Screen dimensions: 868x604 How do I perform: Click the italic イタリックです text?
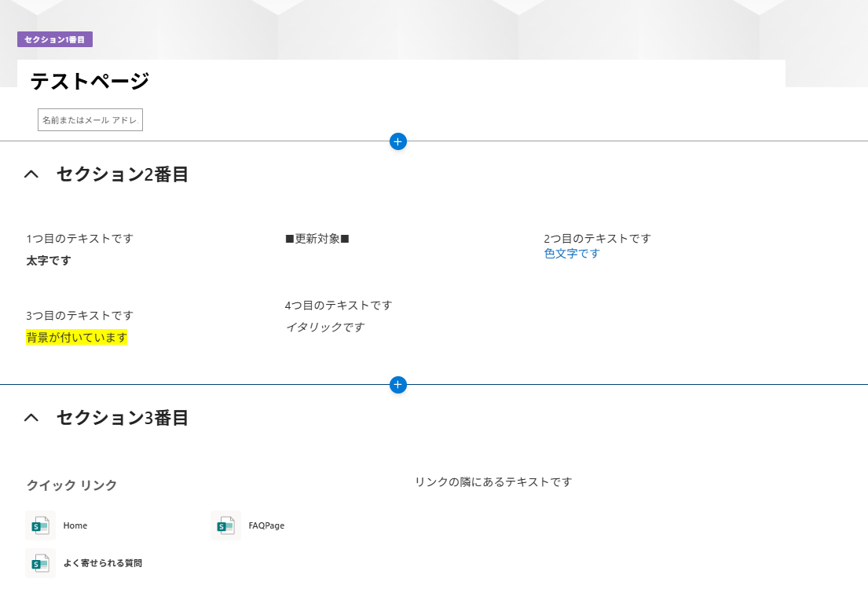(324, 327)
